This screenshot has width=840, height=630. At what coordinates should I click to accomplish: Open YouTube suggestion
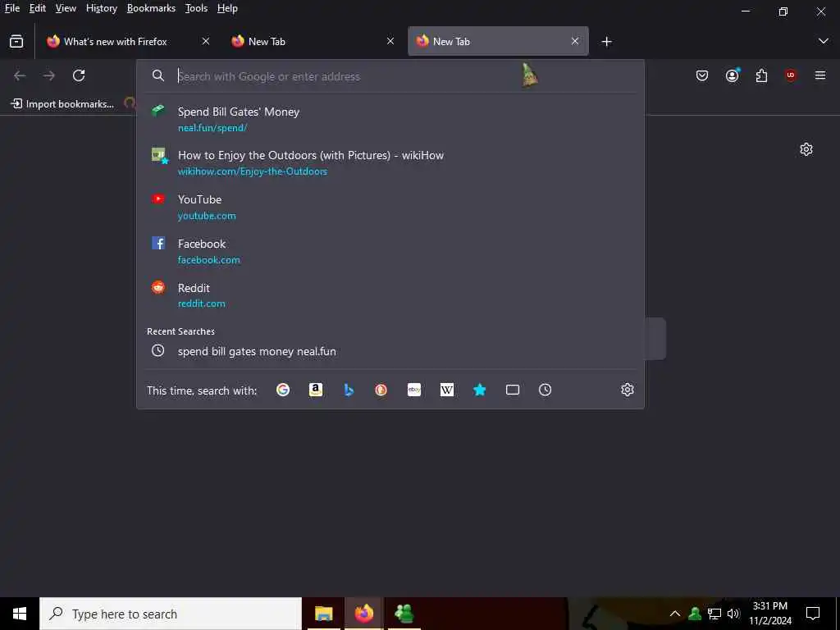coord(390,207)
